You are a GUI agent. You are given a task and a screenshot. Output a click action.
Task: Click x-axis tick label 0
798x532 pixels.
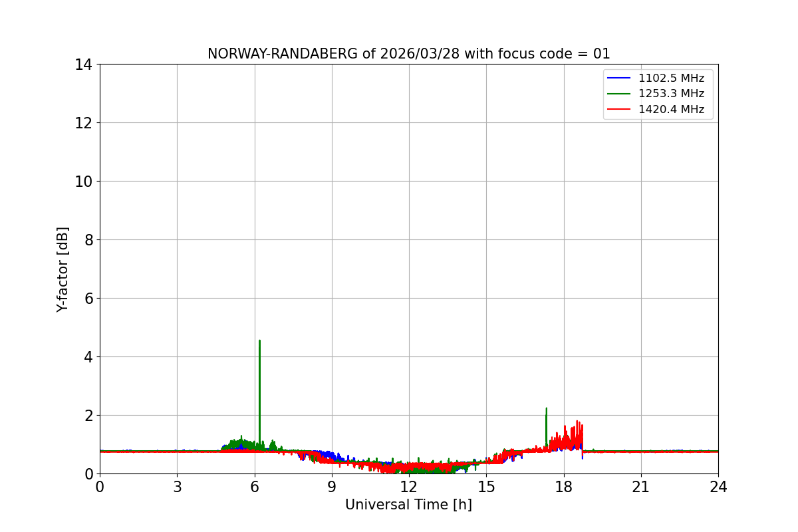pos(100,487)
